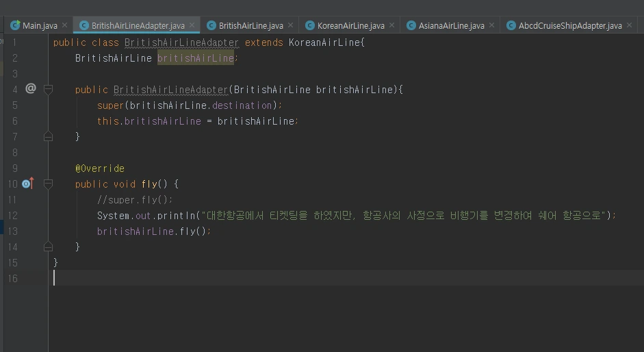The width and height of the screenshot is (644, 352).
Task: Open the BritishAirLine.java tab
Action: [250, 25]
